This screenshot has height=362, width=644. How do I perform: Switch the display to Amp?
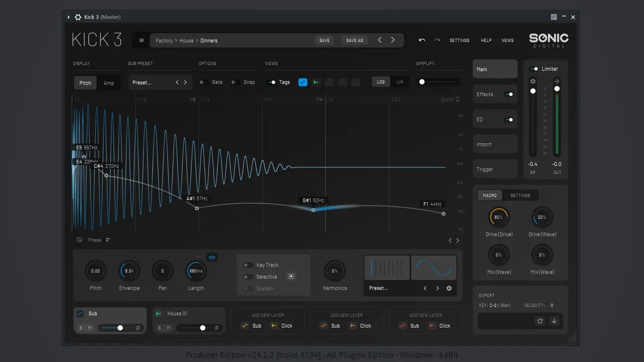pyautogui.click(x=109, y=83)
